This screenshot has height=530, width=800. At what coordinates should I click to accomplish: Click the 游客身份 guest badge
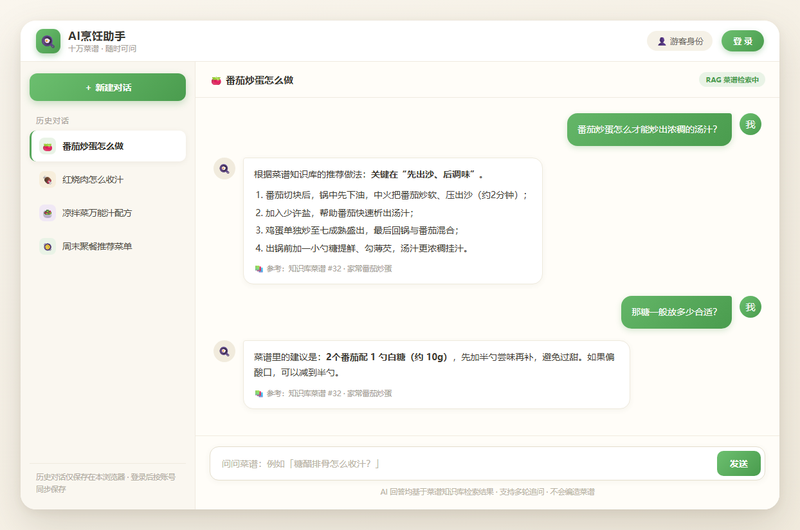point(680,41)
